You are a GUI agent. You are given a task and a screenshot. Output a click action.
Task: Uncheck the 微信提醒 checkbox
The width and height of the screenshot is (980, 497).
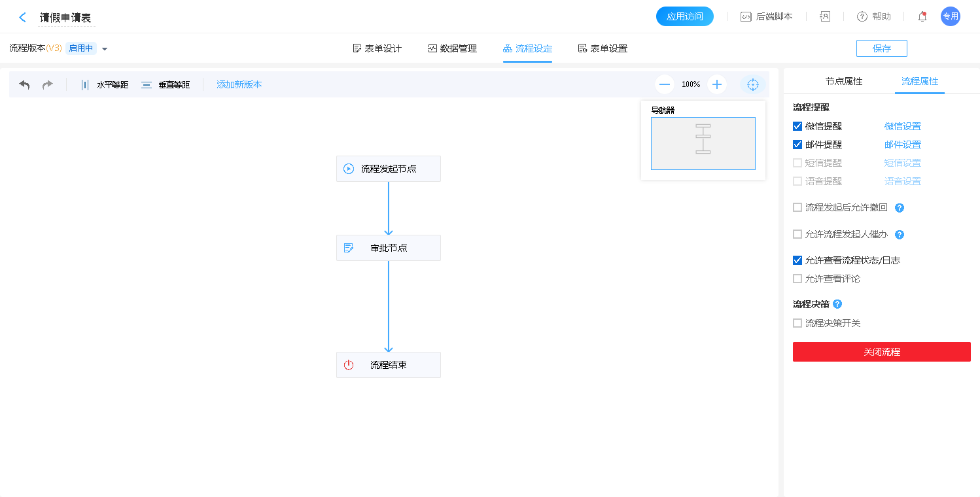pyautogui.click(x=797, y=126)
